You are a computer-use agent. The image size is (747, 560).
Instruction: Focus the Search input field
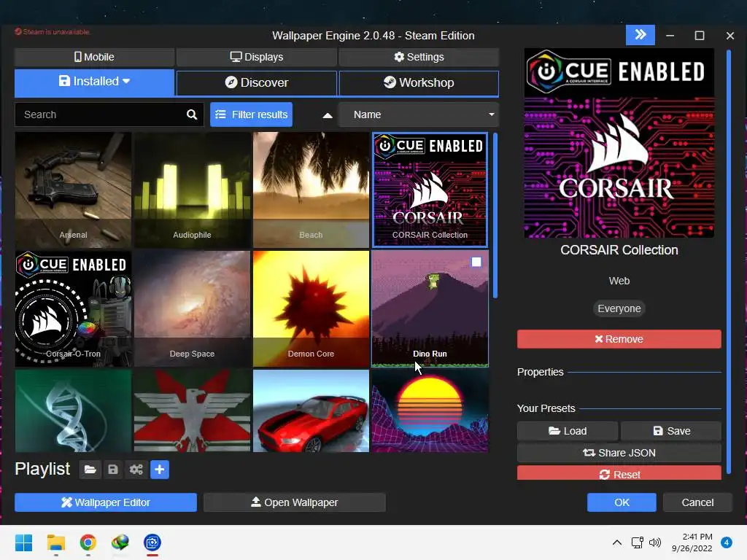[109, 114]
